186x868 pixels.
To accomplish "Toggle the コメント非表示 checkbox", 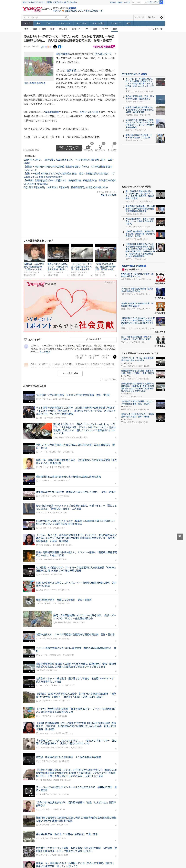I will click(102, 379).
